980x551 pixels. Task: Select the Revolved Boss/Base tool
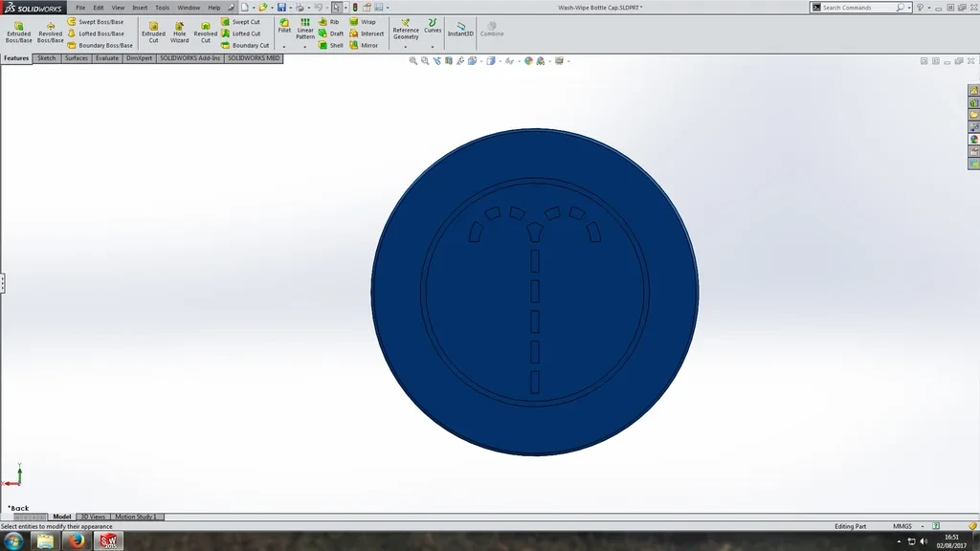point(50,33)
